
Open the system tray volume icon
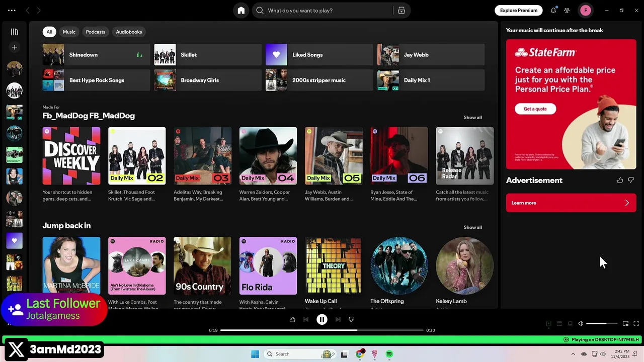coord(603,354)
